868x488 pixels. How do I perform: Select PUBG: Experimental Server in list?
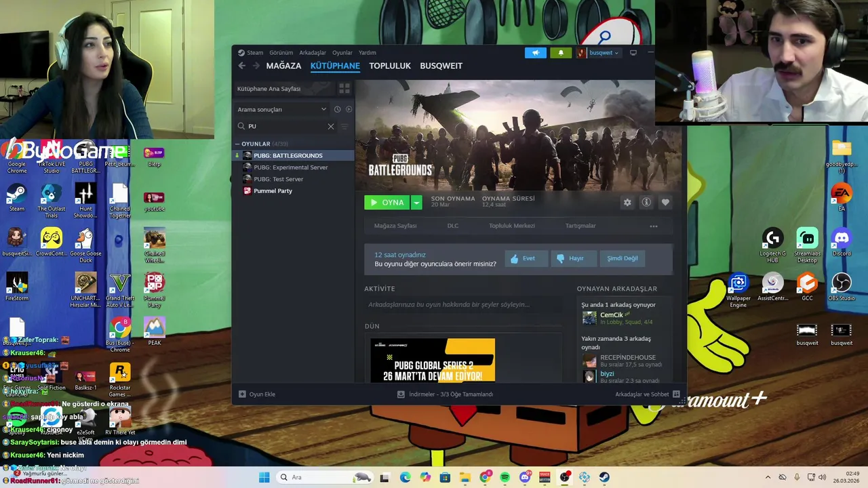coord(294,167)
